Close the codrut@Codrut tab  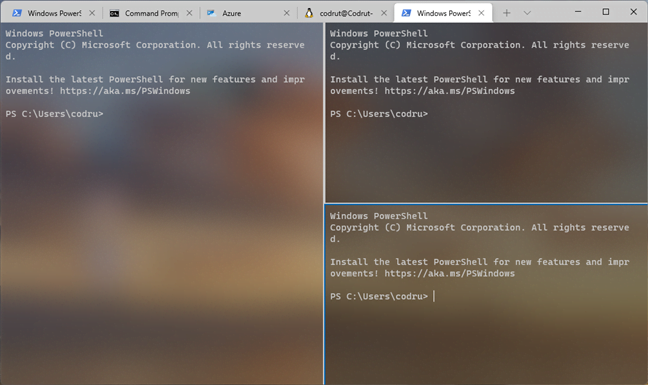click(x=384, y=13)
